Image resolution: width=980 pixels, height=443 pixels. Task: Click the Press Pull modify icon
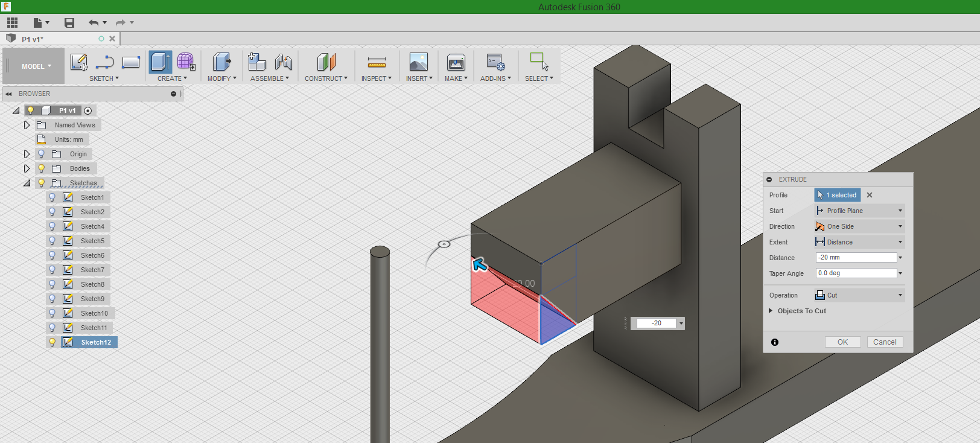point(221,62)
